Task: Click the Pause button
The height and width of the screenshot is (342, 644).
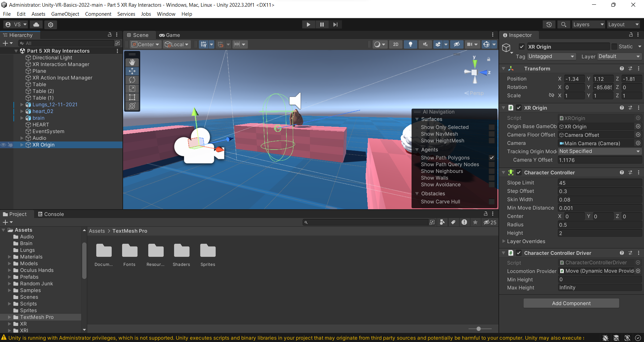Action: (x=322, y=24)
